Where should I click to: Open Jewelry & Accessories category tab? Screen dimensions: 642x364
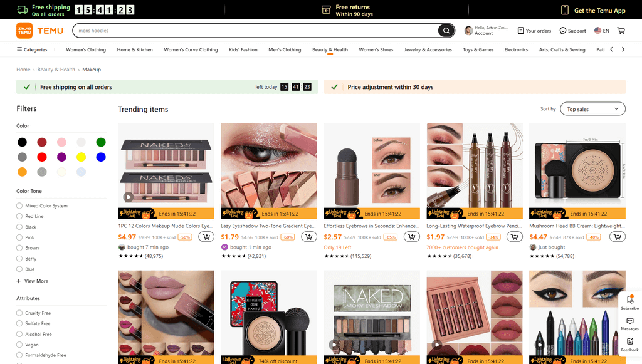pyautogui.click(x=428, y=50)
